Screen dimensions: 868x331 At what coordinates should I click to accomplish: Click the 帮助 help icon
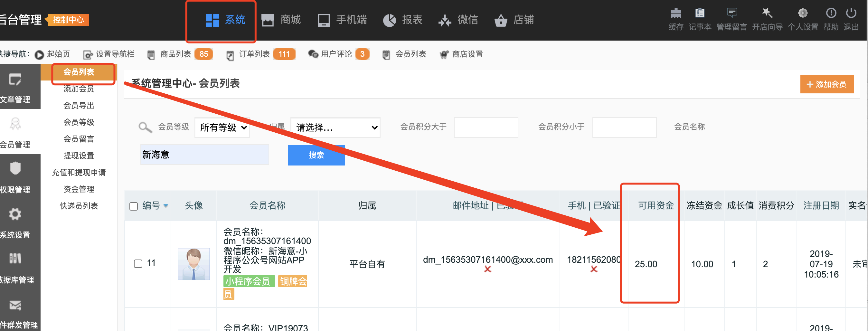tap(831, 13)
